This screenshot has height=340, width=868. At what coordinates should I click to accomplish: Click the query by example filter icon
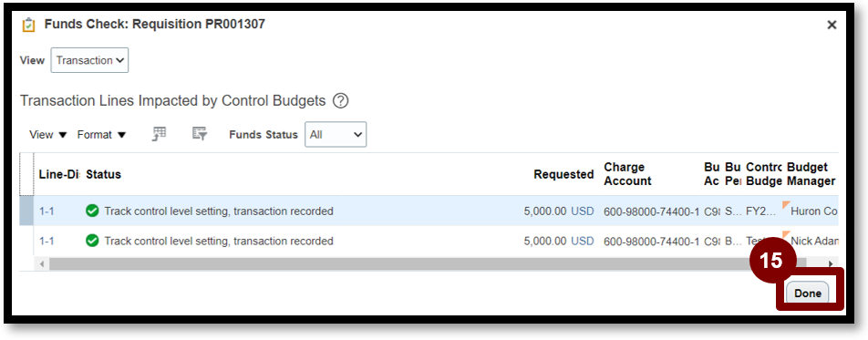(200, 134)
